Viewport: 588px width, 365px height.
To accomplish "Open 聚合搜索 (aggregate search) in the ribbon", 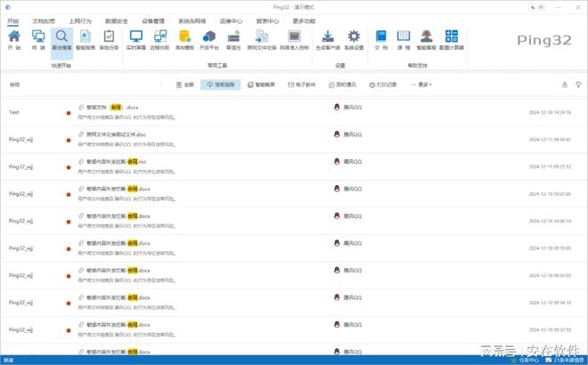I will click(x=62, y=41).
